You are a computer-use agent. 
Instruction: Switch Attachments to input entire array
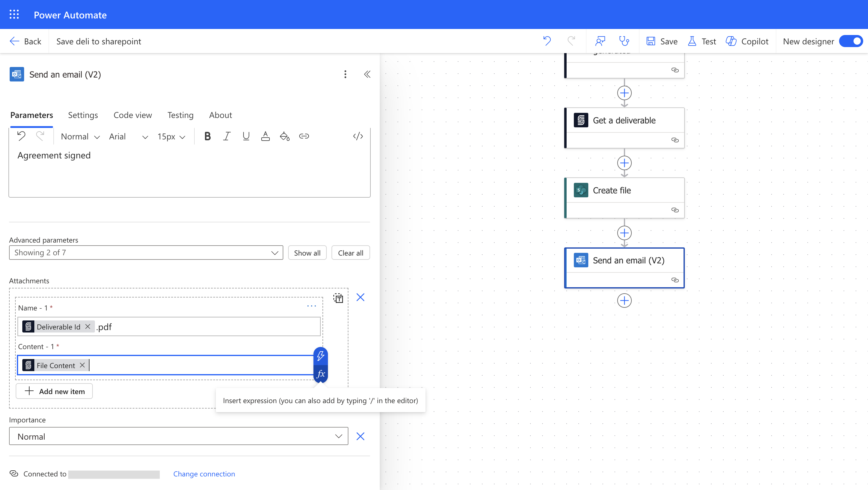pos(338,298)
